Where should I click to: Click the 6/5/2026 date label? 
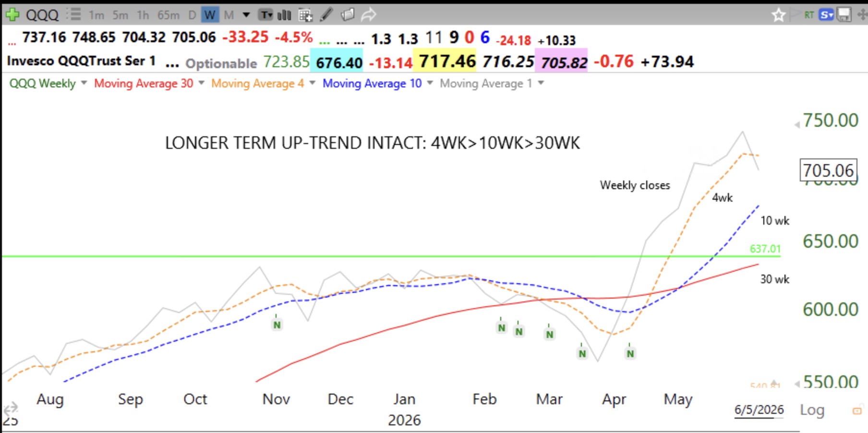point(759,410)
